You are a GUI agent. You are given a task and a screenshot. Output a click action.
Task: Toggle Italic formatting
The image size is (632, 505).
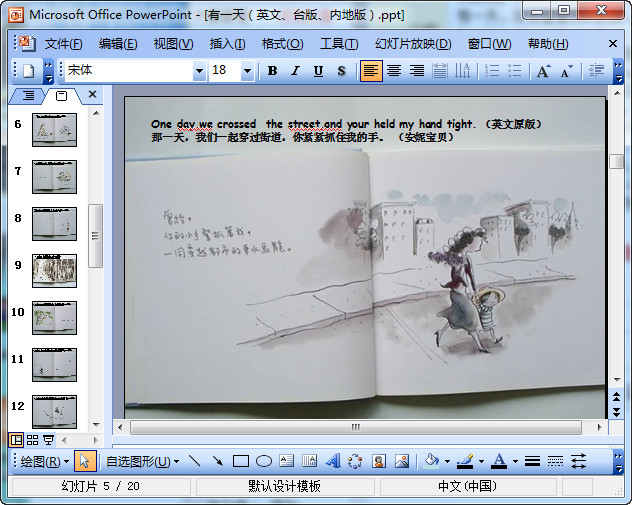[295, 71]
